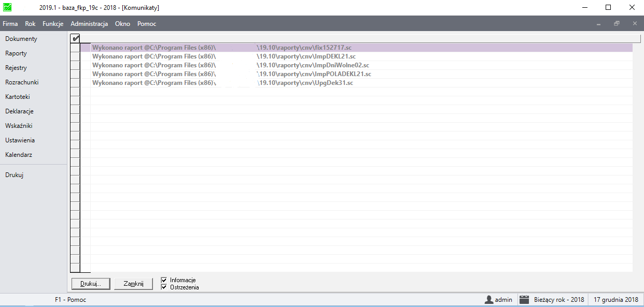Image resolution: width=644 pixels, height=307 pixels.
Task: Open Raporty in the sidebar
Action: coord(16,53)
